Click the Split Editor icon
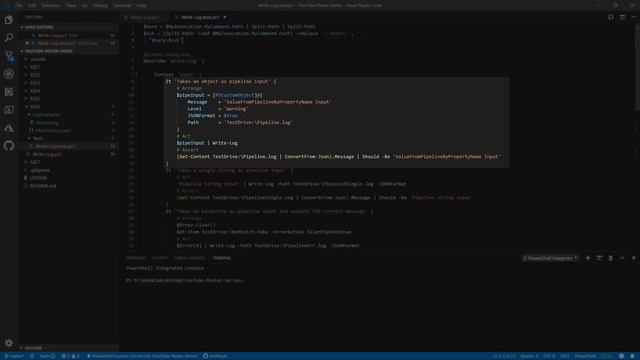 [622, 17]
